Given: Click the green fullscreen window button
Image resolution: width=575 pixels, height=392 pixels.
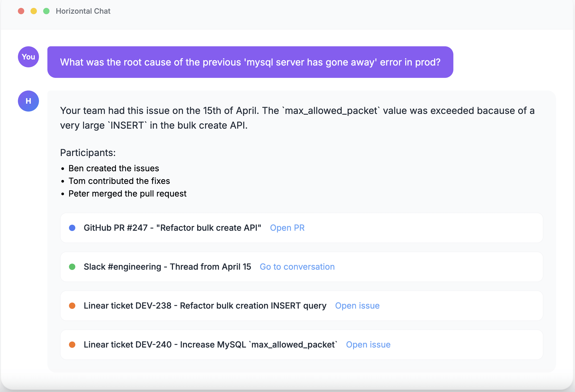Looking at the screenshot, I should (46, 11).
